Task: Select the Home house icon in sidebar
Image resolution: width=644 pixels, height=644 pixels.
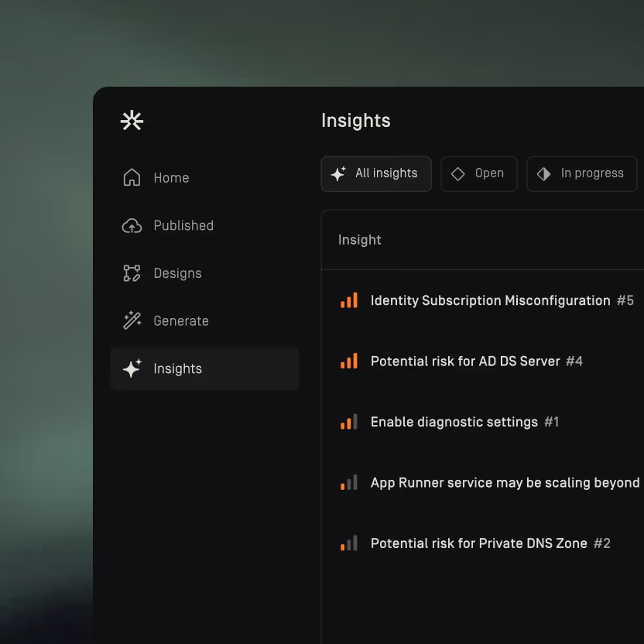Action: (x=131, y=177)
